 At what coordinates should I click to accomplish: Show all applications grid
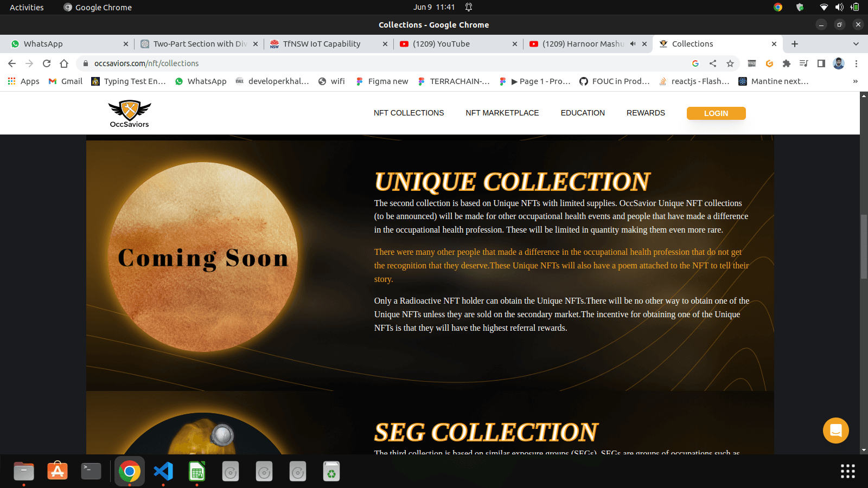click(848, 471)
